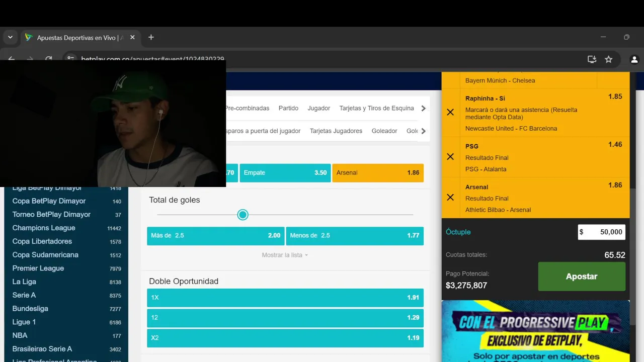
Task: Click the Pago Potencial $3,275,807 amount
Action: pyautogui.click(x=466, y=286)
